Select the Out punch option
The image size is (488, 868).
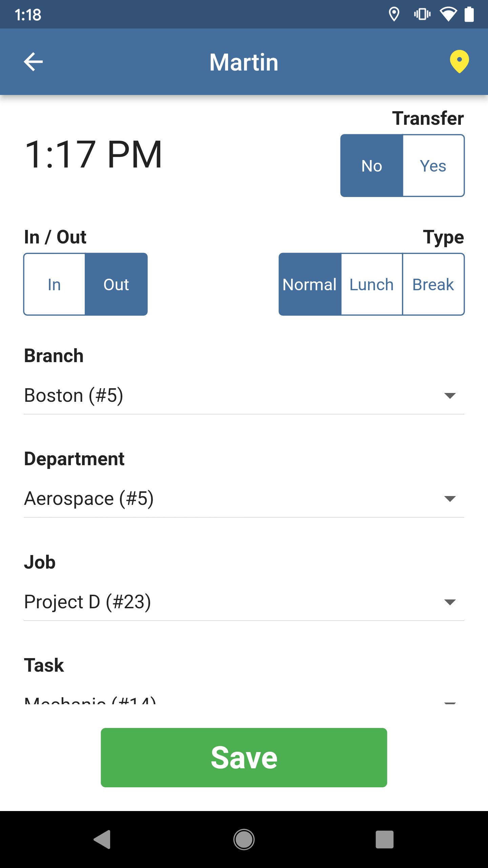pos(116,284)
